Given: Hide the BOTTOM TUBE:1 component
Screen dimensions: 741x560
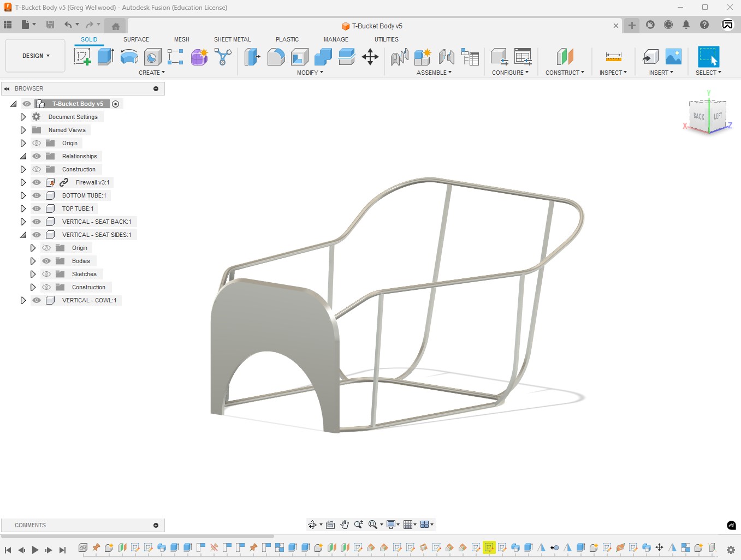Looking at the screenshot, I should click(x=37, y=195).
